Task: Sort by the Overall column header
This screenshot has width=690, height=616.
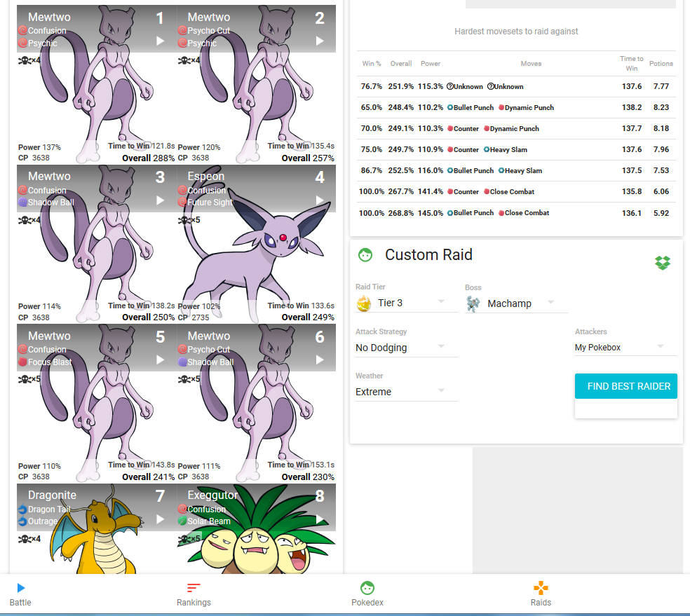Action: click(x=401, y=64)
